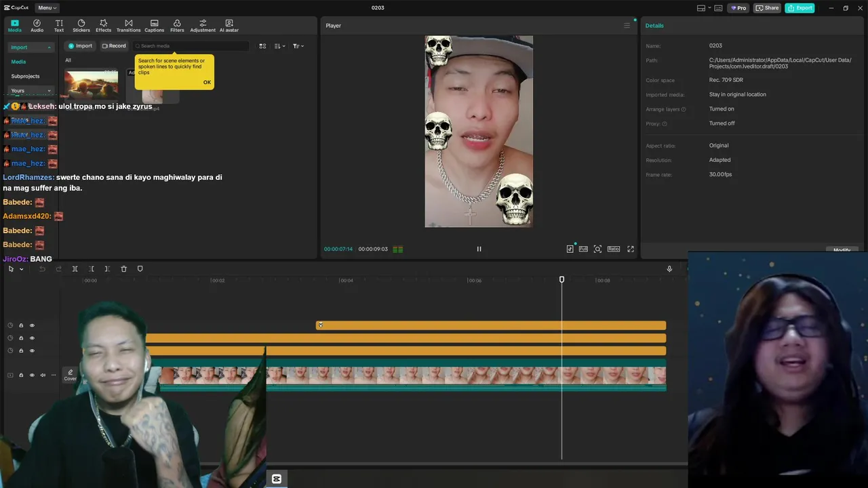Click the player quality icon

(x=570, y=249)
